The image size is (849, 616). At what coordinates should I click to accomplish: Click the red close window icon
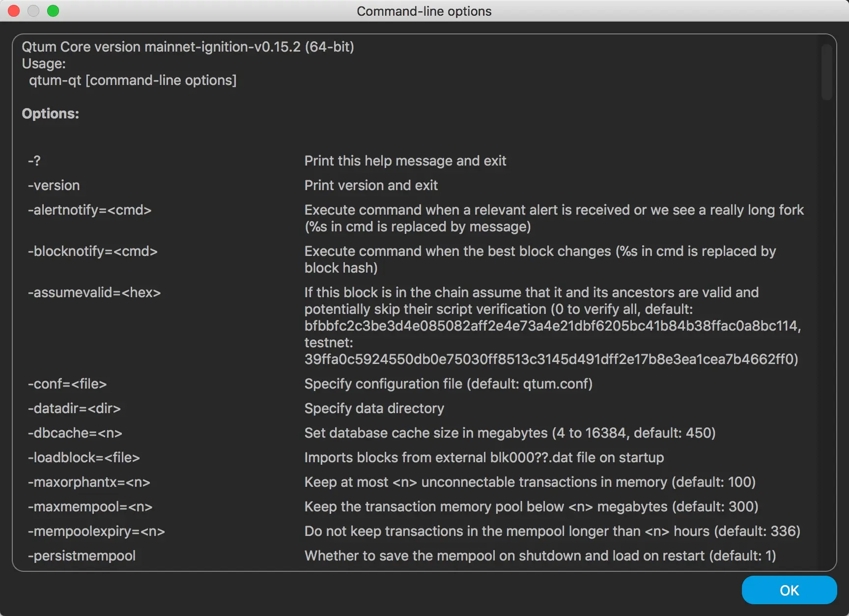[x=14, y=10]
